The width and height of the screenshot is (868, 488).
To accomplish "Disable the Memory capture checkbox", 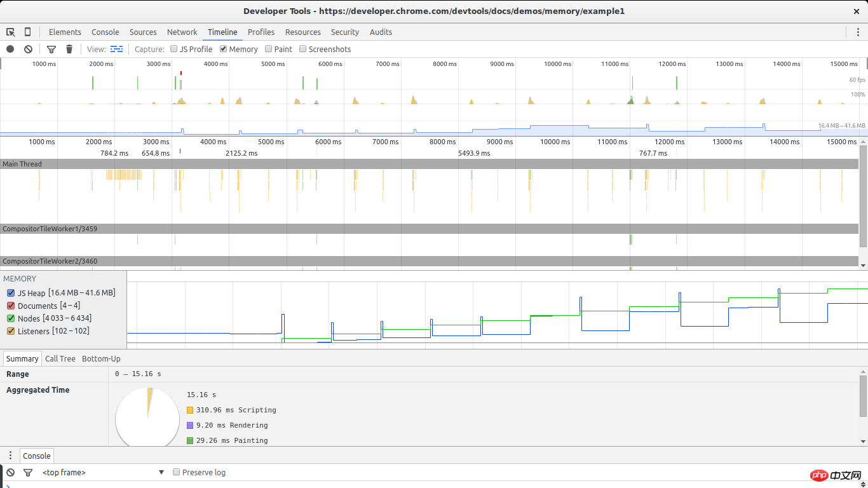I will (x=223, y=49).
